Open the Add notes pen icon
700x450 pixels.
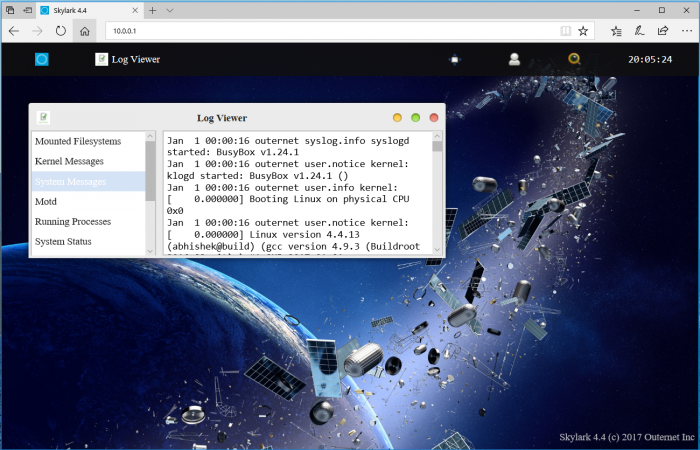[639, 31]
